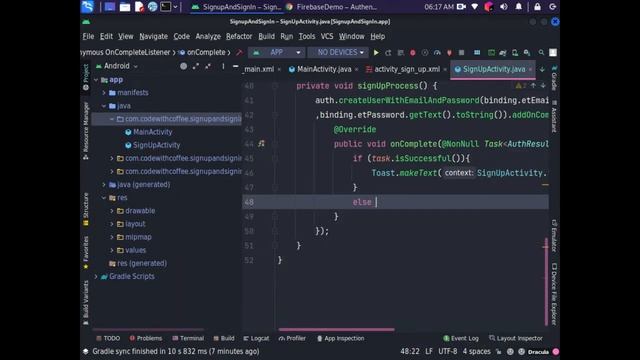This screenshot has height=360, width=640.
Task: Open the App Inspection tool window
Action: pos(340,338)
